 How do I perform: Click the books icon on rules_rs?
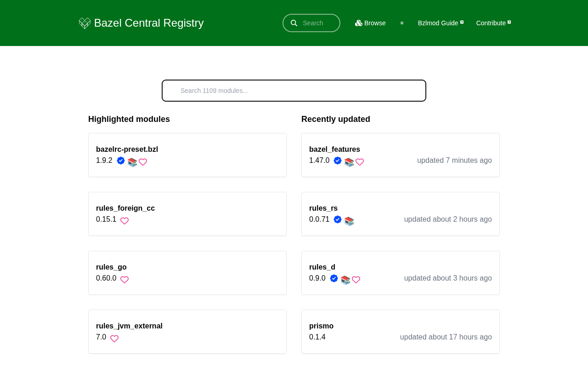[349, 221]
